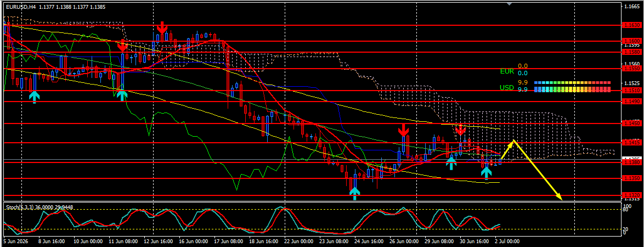The height and width of the screenshot is (247, 644).
Task: Select the 1.1600 price level label
Action: pos(632,41)
